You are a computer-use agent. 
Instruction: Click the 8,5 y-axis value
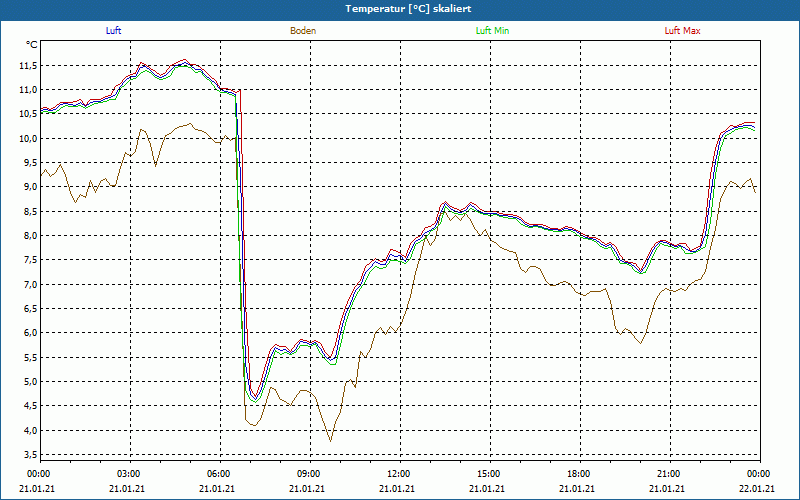pyautogui.click(x=30, y=211)
